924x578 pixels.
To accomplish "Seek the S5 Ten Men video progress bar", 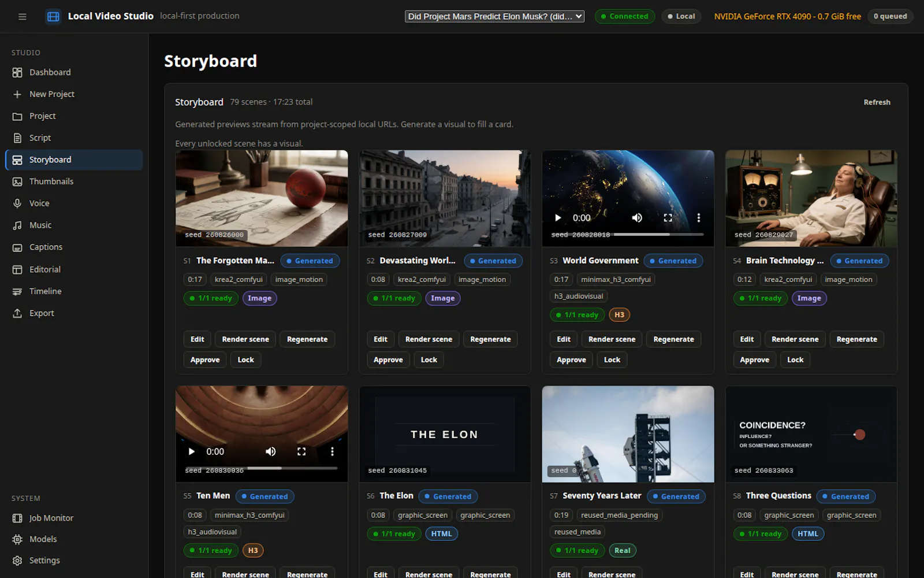I will [x=262, y=468].
